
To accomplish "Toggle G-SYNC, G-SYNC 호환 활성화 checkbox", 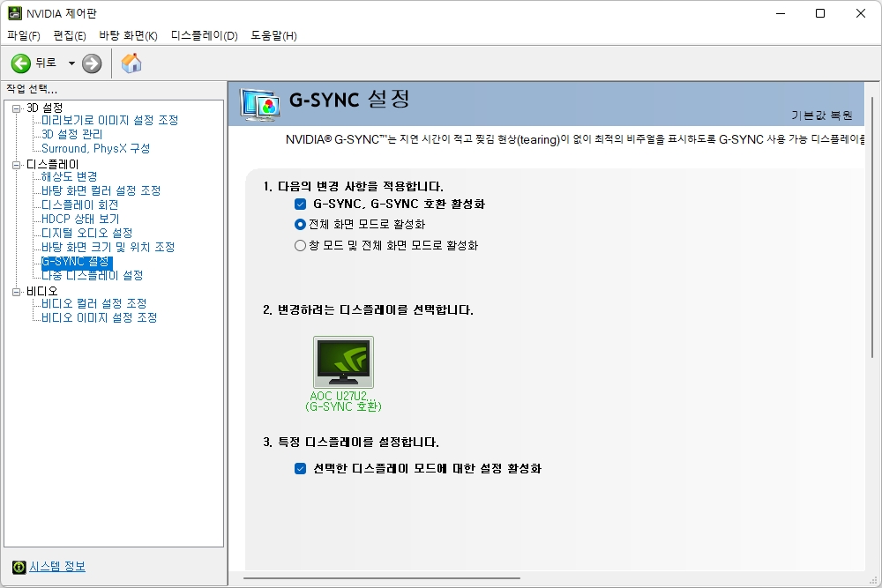I will [x=301, y=204].
